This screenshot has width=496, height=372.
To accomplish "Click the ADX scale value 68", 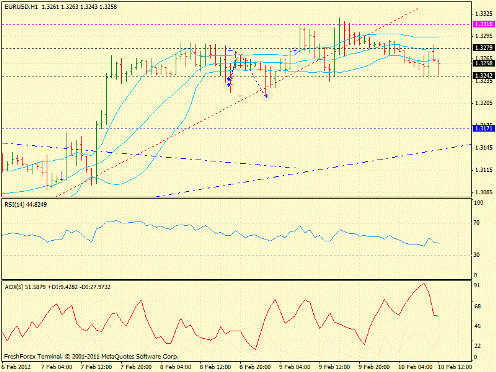I will (x=477, y=306).
